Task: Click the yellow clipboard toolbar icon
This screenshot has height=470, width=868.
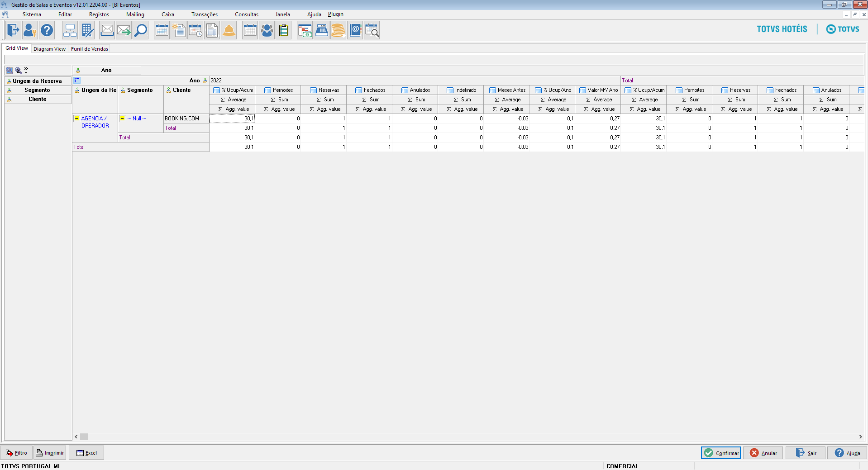Action: click(284, 30)
